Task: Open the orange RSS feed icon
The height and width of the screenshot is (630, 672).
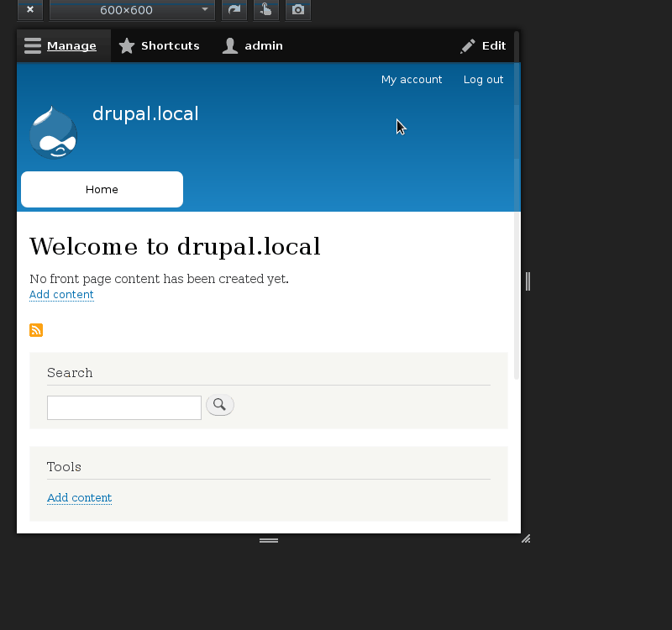Action: pos(36,330)
